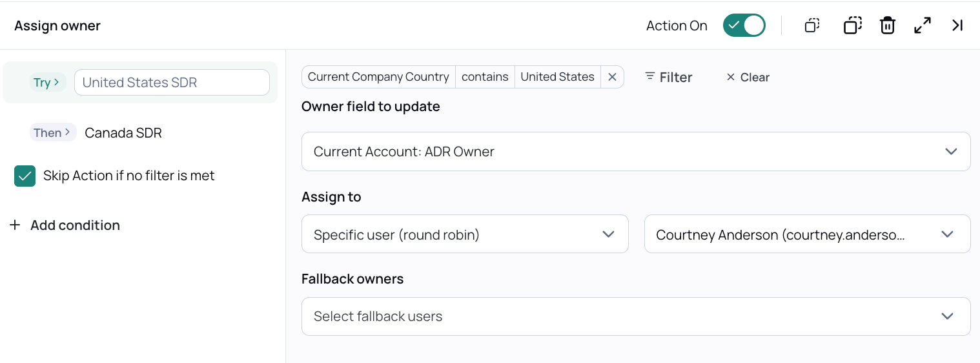Screen dimensions: 980x363
Task: Open the Specific user (round robin) dropdown
Action: coord(465,234)
